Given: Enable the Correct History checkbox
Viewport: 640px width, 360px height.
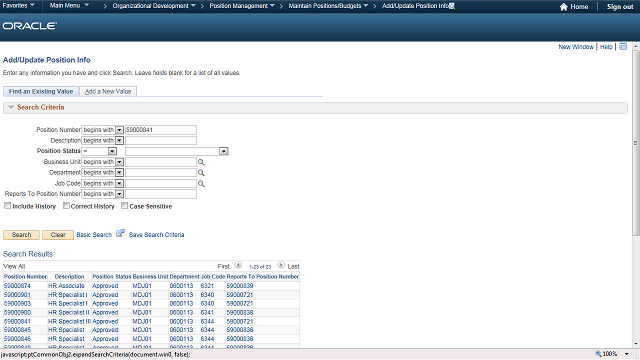Looking at the screenshot, I should 66,206.
